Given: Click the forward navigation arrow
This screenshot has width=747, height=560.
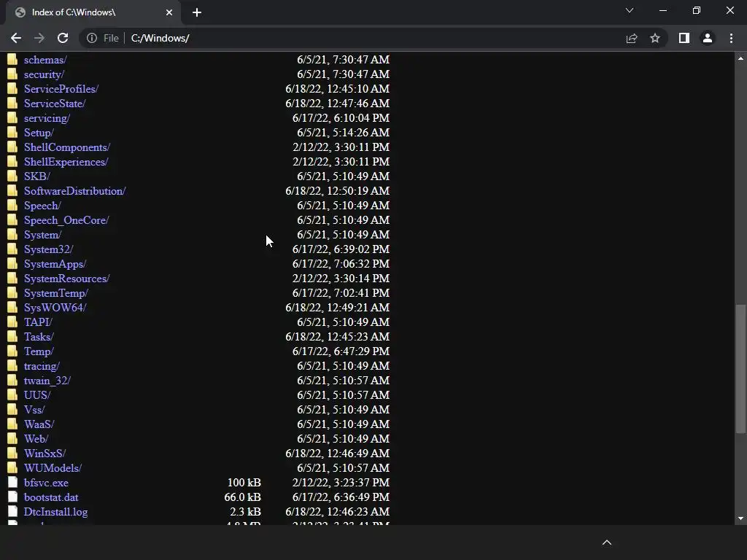Looking at the screenshot, I should click(39, 38).
